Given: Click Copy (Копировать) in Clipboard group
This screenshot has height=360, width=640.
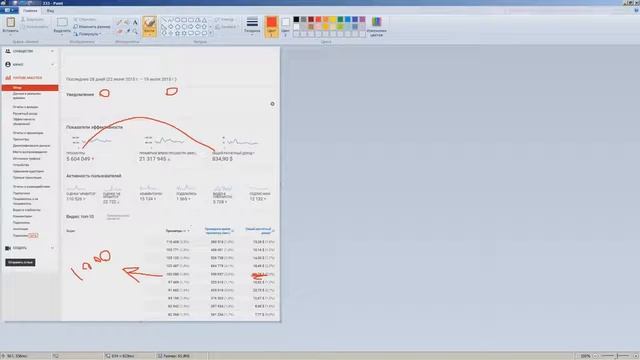Looking at the screenshot, I should pyautogui.click(x=34, y=27).
